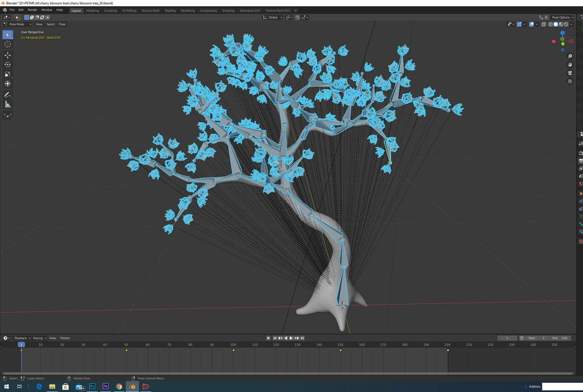Open the Pose menu

pyautogui.click(x=62, y=24)
